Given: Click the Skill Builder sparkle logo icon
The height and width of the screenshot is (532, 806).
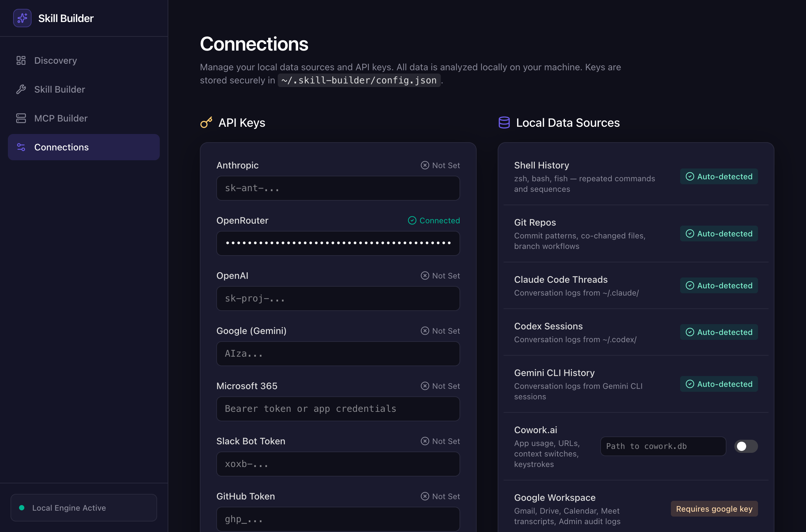Looking at the screenshot, I should (22, 18).
